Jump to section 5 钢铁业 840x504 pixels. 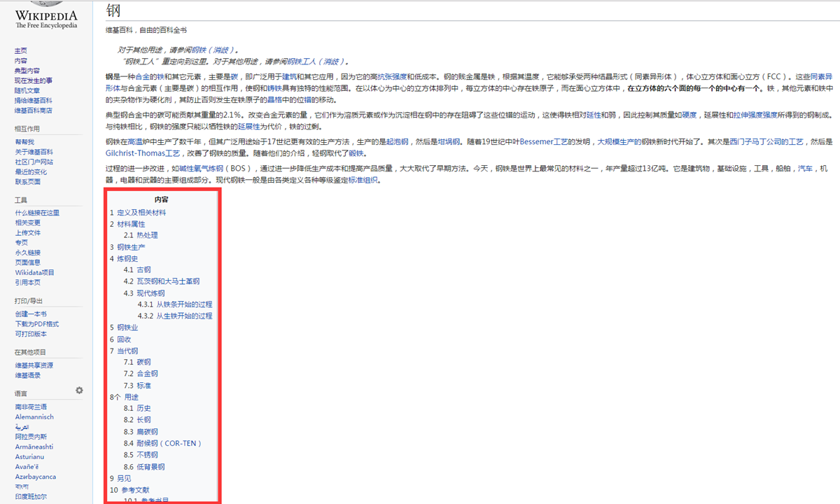click(127, 328)
